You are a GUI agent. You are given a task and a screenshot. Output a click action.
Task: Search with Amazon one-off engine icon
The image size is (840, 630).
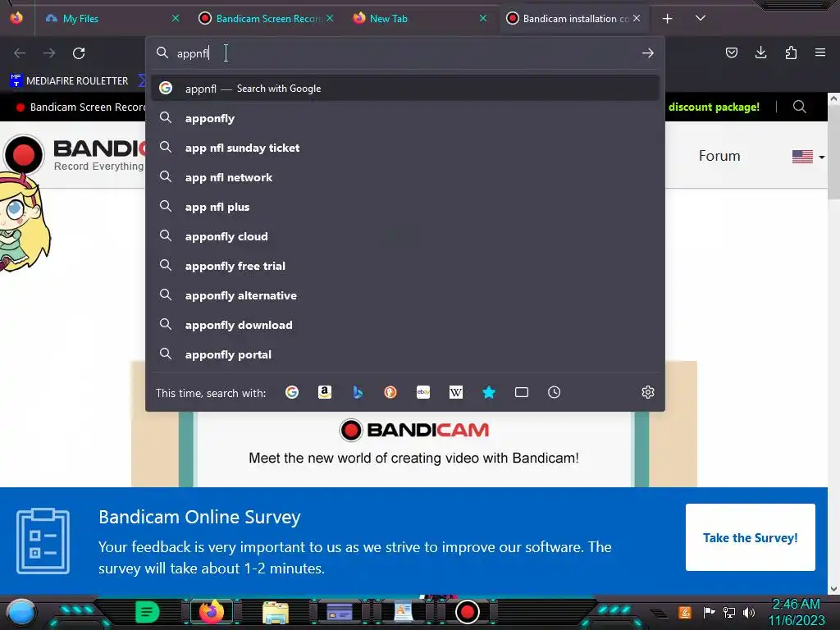(325, 392)
